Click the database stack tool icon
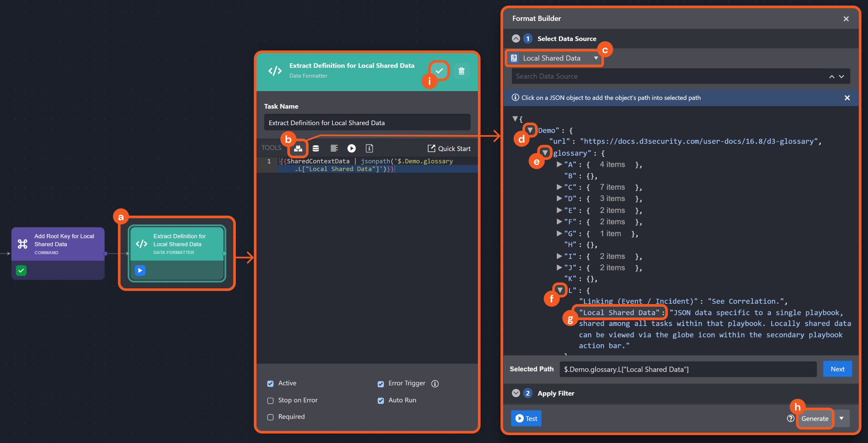This screenshot has width=868, height=443. (316, 148)
